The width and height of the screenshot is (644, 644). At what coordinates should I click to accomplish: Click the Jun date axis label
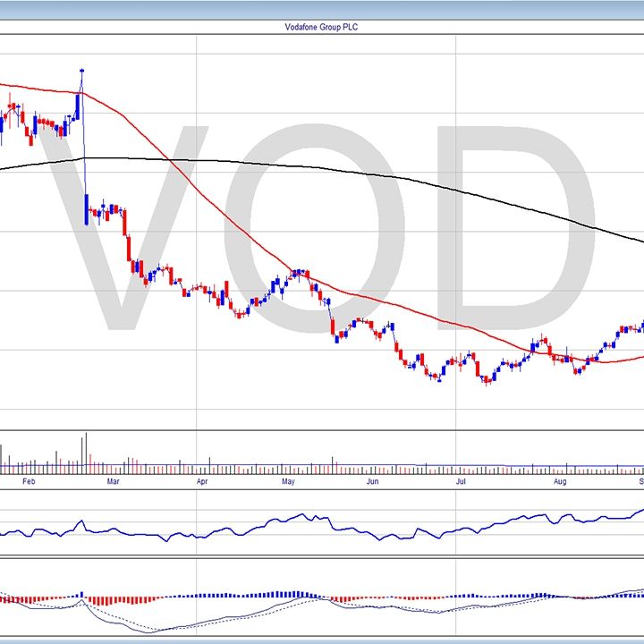(373, 482)
